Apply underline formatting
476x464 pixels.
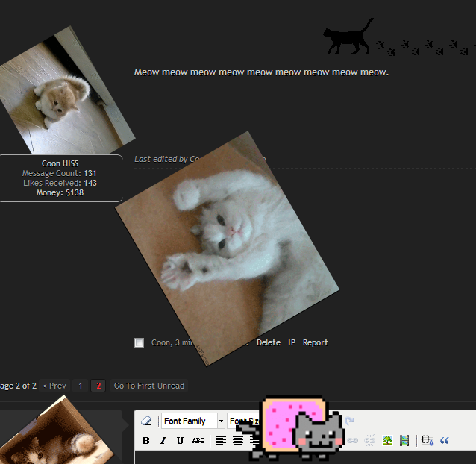point(180,441)
